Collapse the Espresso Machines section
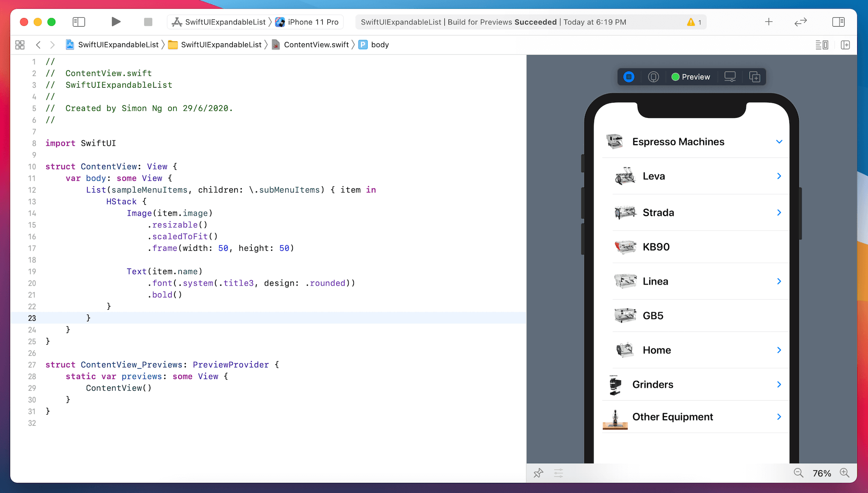The image size is (868, 493). click(x=779, y=141)
